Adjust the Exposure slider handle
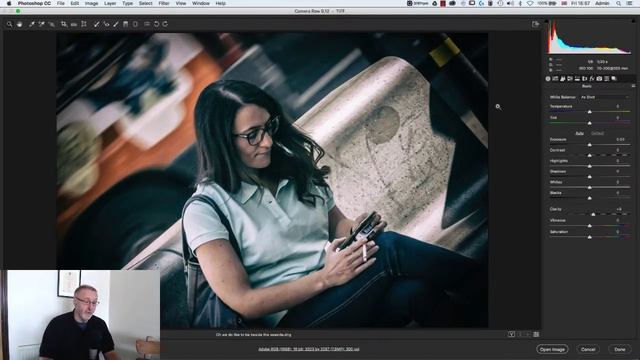This screenshot has width=640, height=360. pos(589,144)
